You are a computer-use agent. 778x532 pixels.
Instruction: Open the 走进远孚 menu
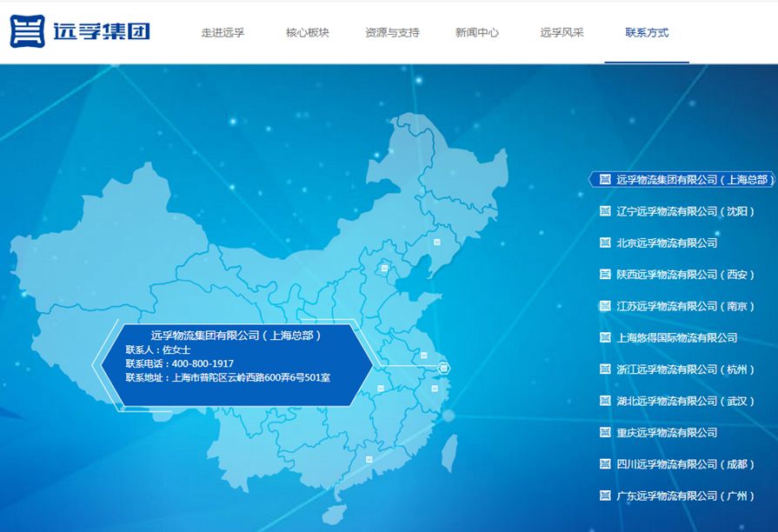point(223,33)
